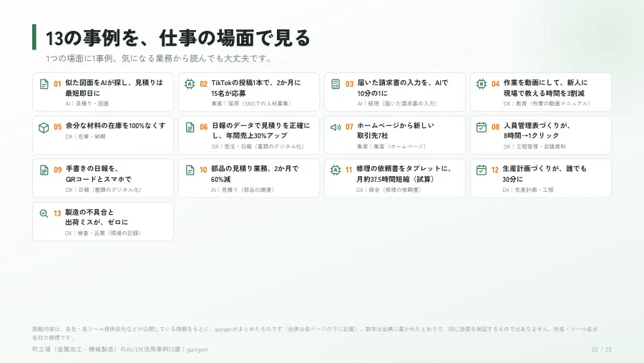Click the document icon on card 01
The width and height of the screenshot is (644, 363).
pyautogui.click(x=44, y=84)
